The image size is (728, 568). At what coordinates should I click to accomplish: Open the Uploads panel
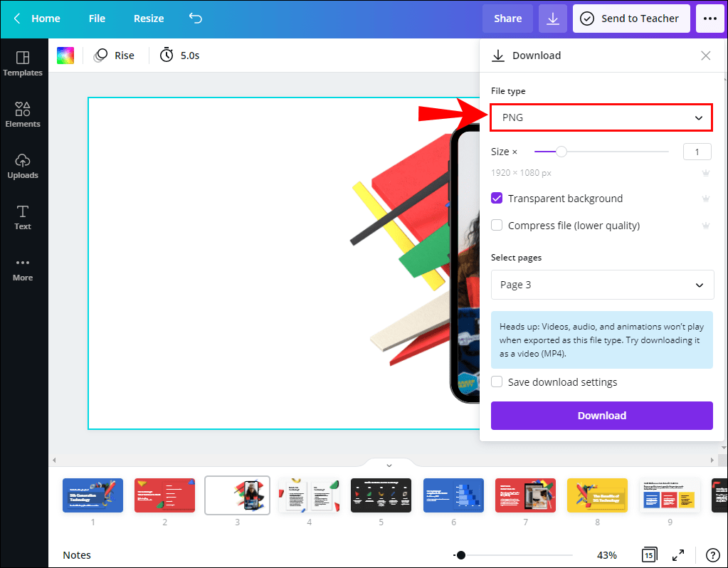(23, 165)
